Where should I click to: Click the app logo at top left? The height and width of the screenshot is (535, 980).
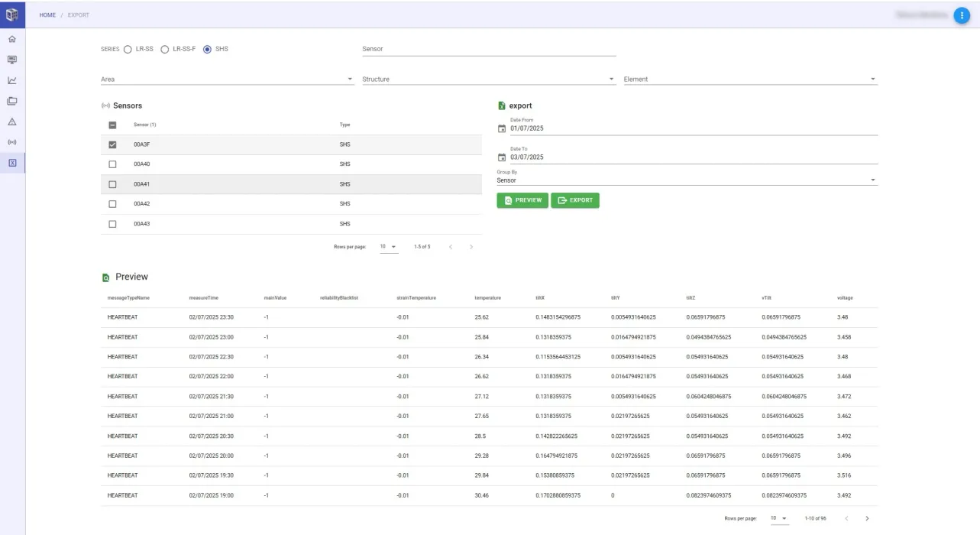coord(12,14)
